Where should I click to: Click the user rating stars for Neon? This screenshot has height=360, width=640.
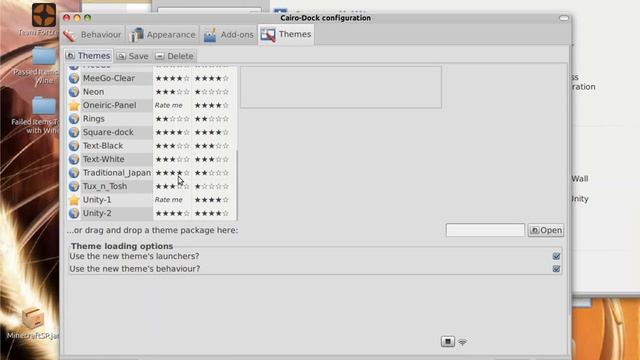(x=172, y=92)
